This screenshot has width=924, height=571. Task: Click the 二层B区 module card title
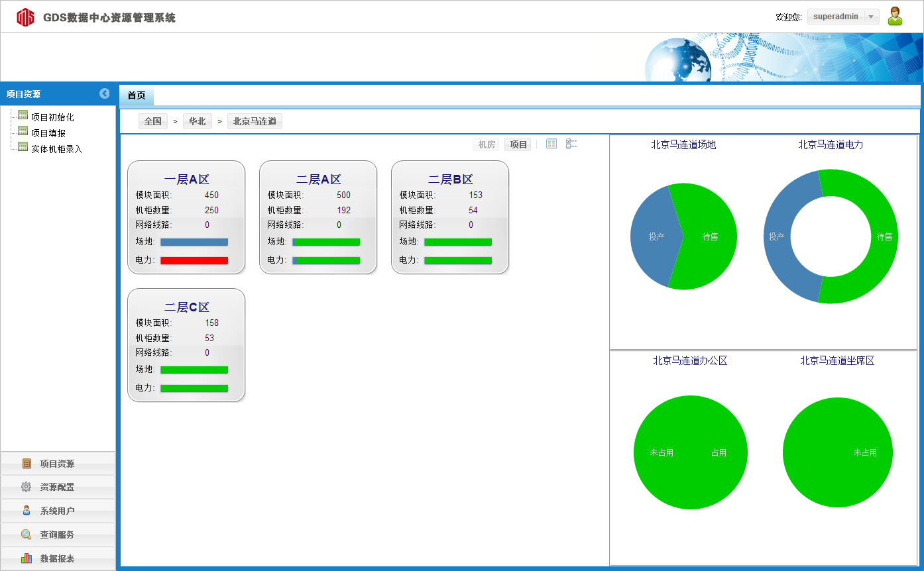[450, 180]
